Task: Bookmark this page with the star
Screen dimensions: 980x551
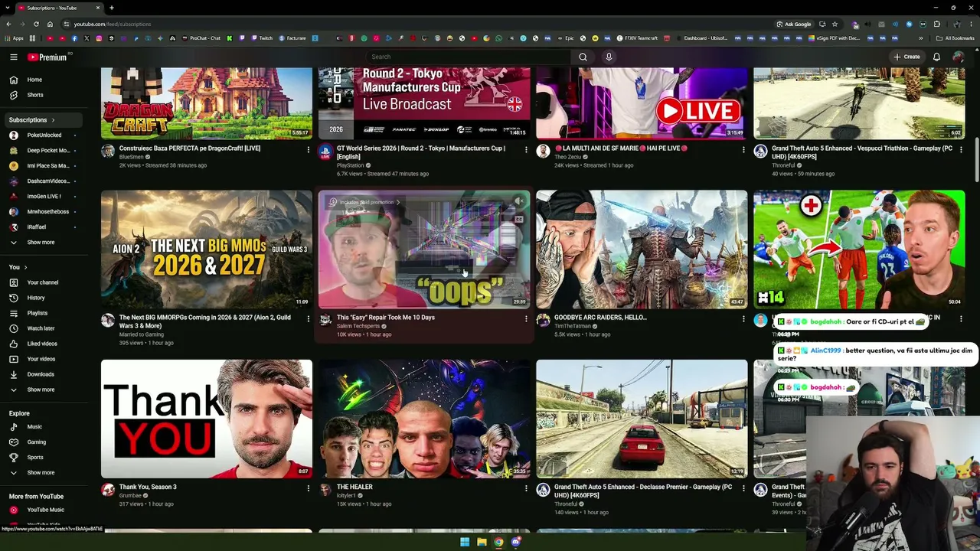Action: point(835,24)
